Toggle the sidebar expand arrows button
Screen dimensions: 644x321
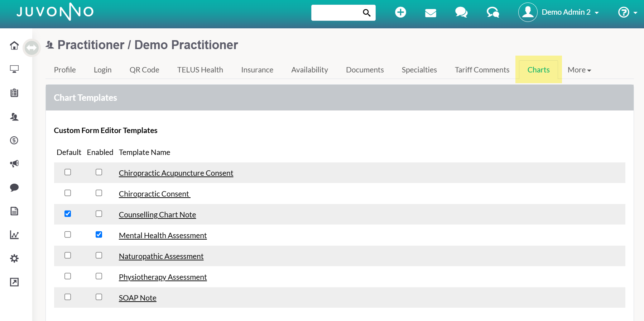[x=32, y=48]
